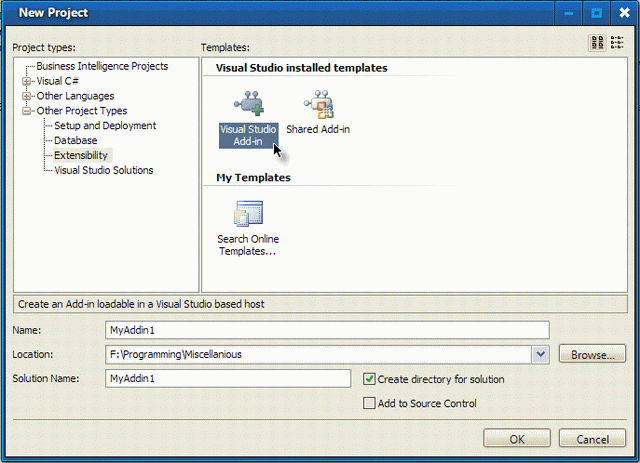Enable Create directory for solution checkbox
This screenshot has height=463, width=640.
369,379
